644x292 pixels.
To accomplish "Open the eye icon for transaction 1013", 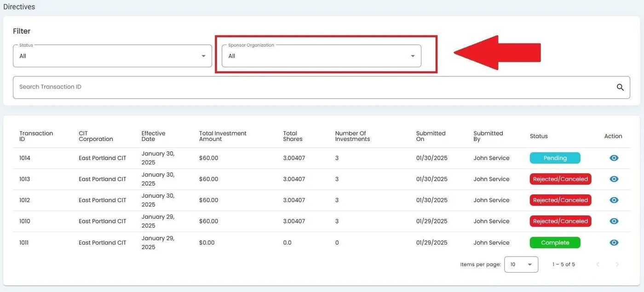I will click(x=614, y=179).
